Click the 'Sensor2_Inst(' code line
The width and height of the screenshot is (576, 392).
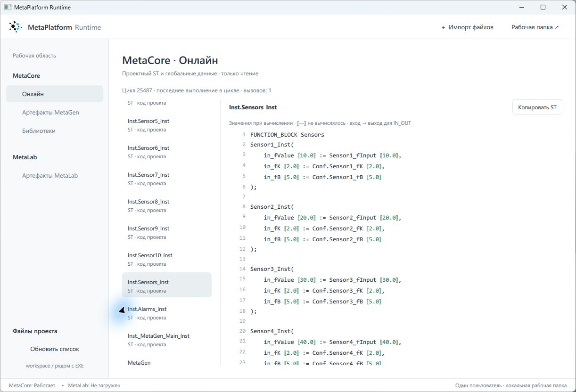(x=272, y=207)
